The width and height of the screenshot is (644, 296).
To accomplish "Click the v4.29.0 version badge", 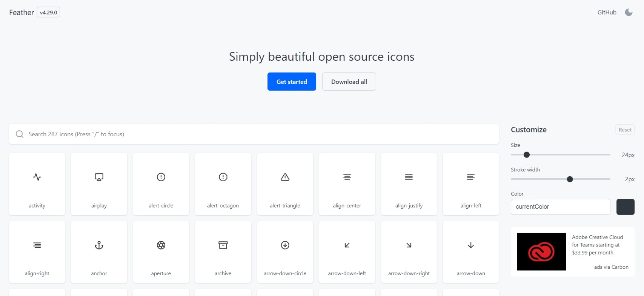I will [48, 12].
